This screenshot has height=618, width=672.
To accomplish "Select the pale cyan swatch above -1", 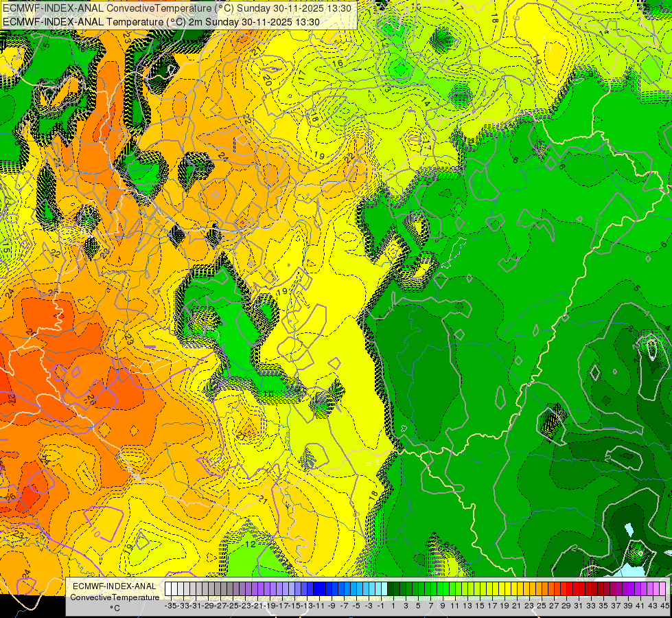I will coord(384,589).
